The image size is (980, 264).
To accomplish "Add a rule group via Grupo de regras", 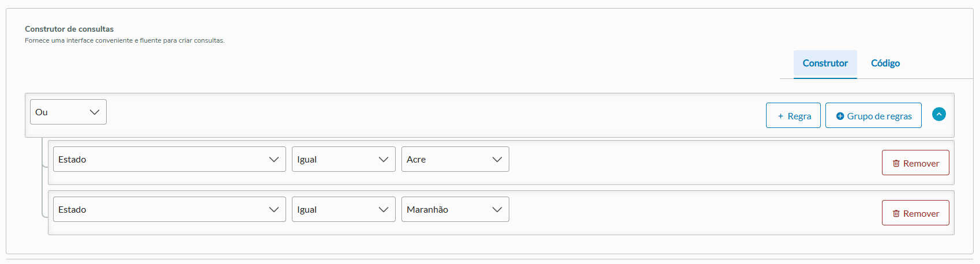I will [873, 116].
